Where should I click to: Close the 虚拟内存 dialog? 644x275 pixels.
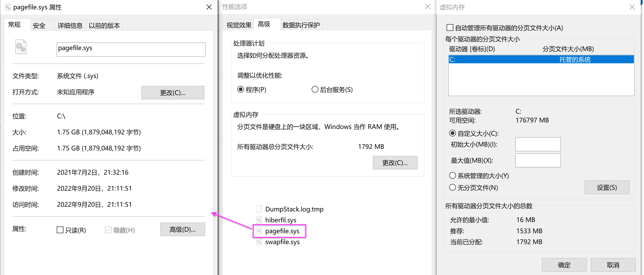click(x=632, y=7)
